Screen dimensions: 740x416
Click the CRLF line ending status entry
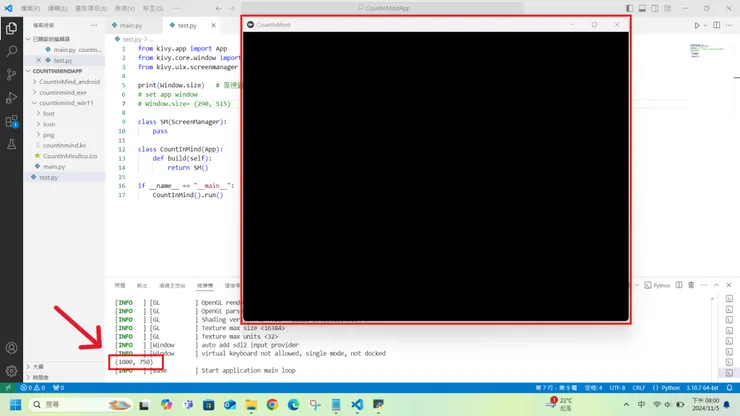[639, 388]
